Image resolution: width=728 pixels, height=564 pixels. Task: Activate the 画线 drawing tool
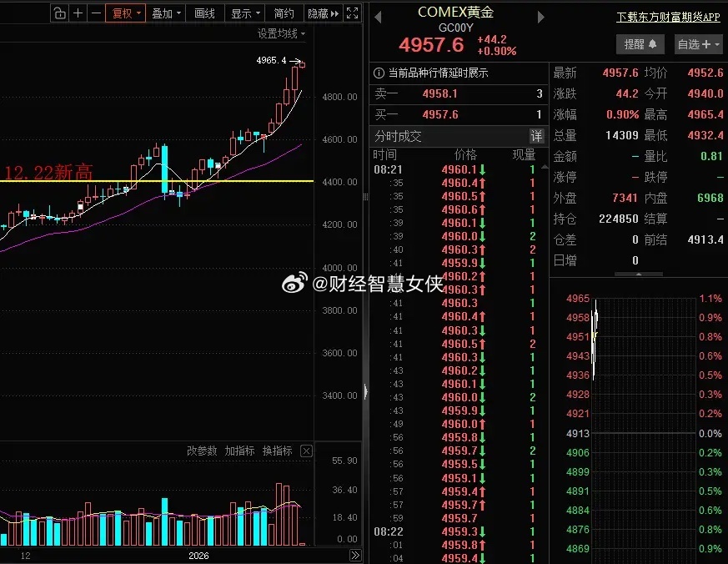(x=205, y=13)
